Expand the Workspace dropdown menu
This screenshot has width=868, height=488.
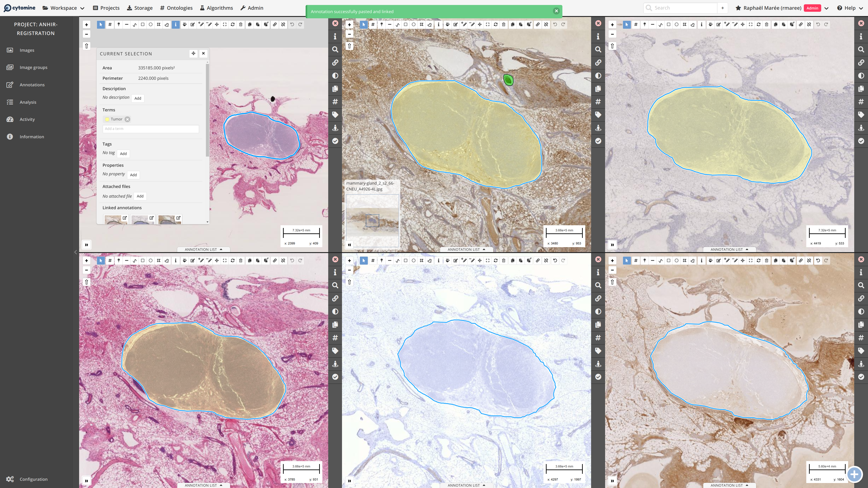point(63,8)
